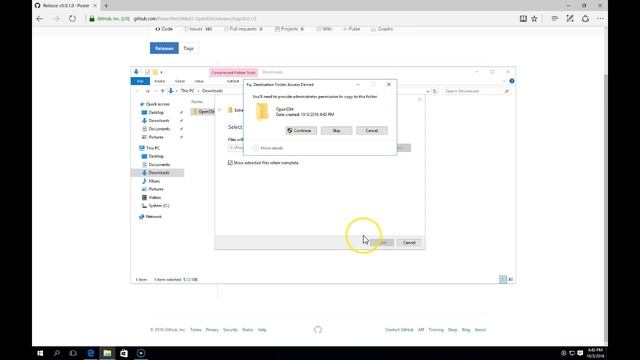Open the GitHub Code tab
Viewport: 640px width, 360px height.
[x=164, y=29]
